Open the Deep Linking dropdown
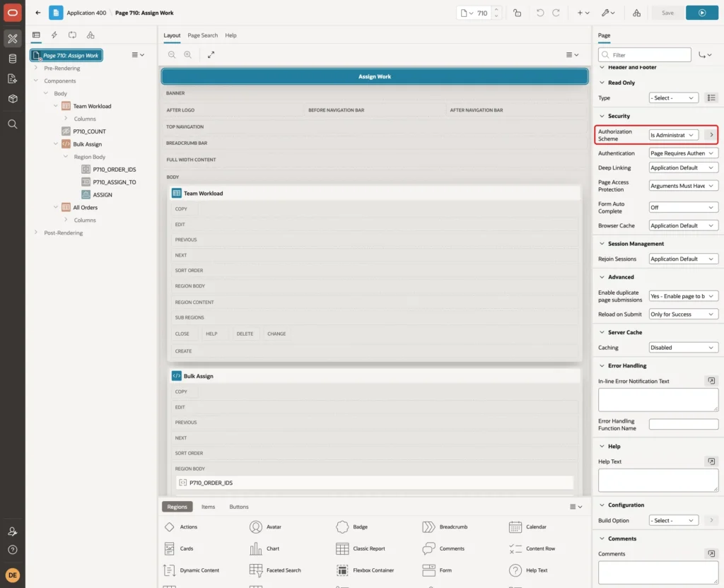724x588 pixels. (x=684, y=167)
